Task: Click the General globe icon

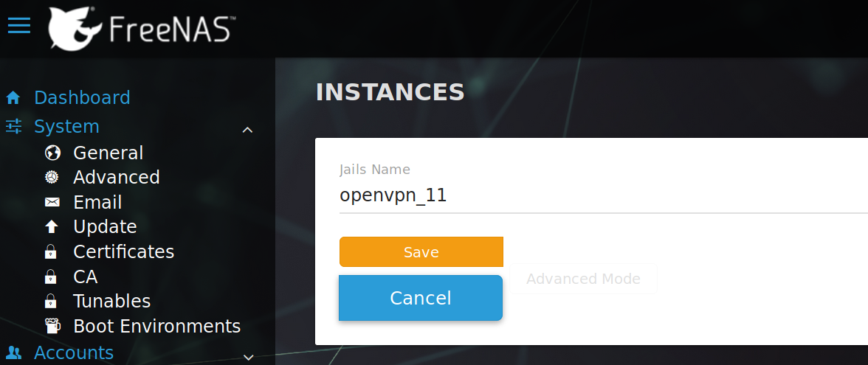Action: [x=52, y=153]
